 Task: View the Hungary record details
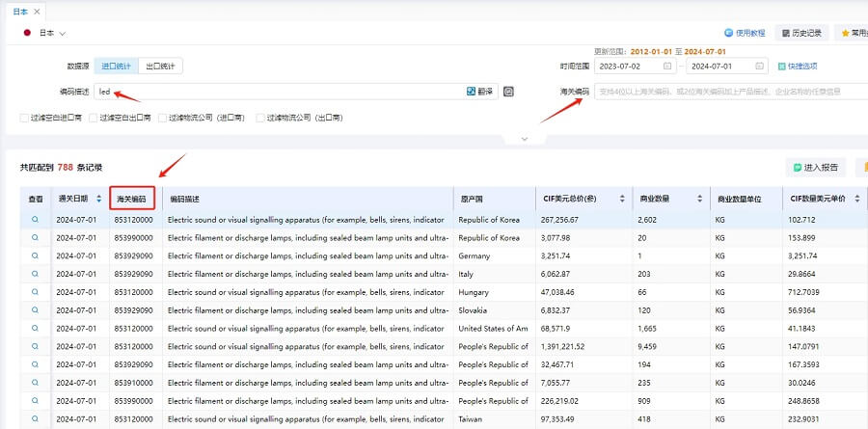35,292
